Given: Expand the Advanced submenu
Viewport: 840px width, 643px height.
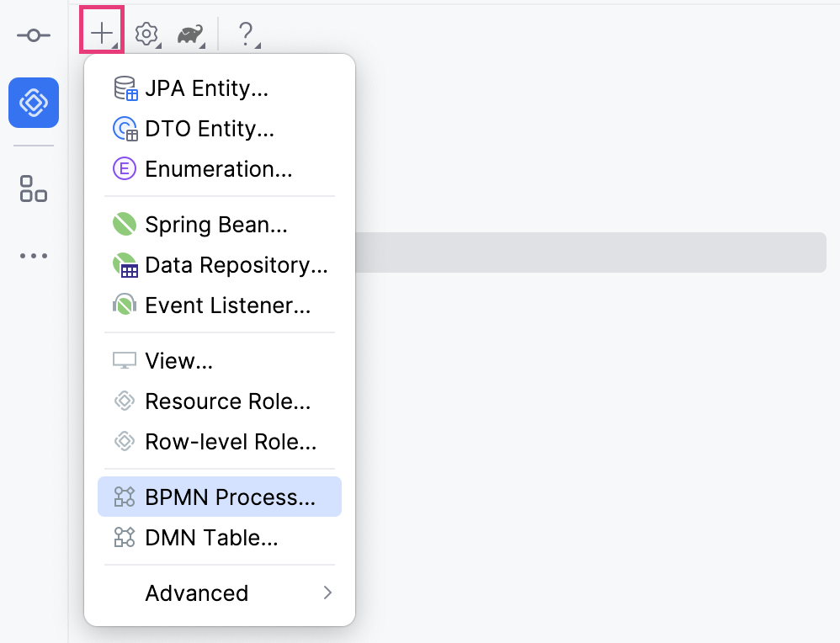Looking at the screenshot, I should [196, 593].
